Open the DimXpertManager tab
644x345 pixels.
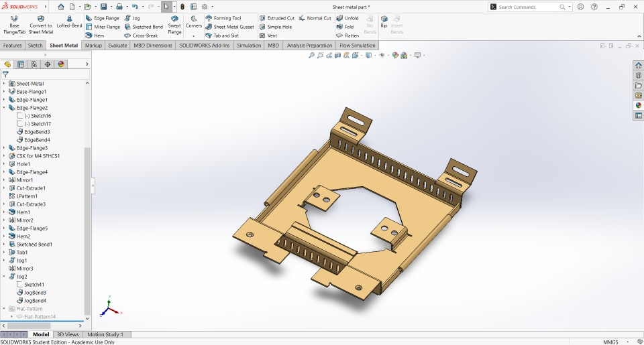pyautogui.click(x=48, y=64)
